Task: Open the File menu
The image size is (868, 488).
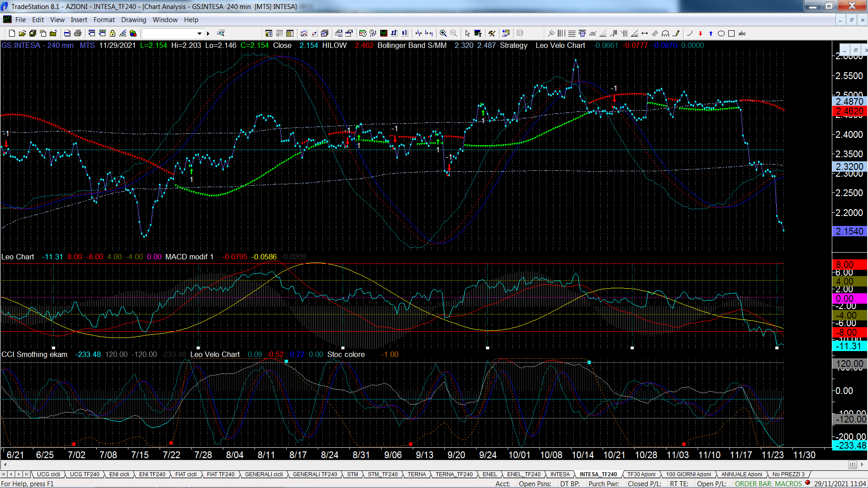Action: click(x=20, y=20)
